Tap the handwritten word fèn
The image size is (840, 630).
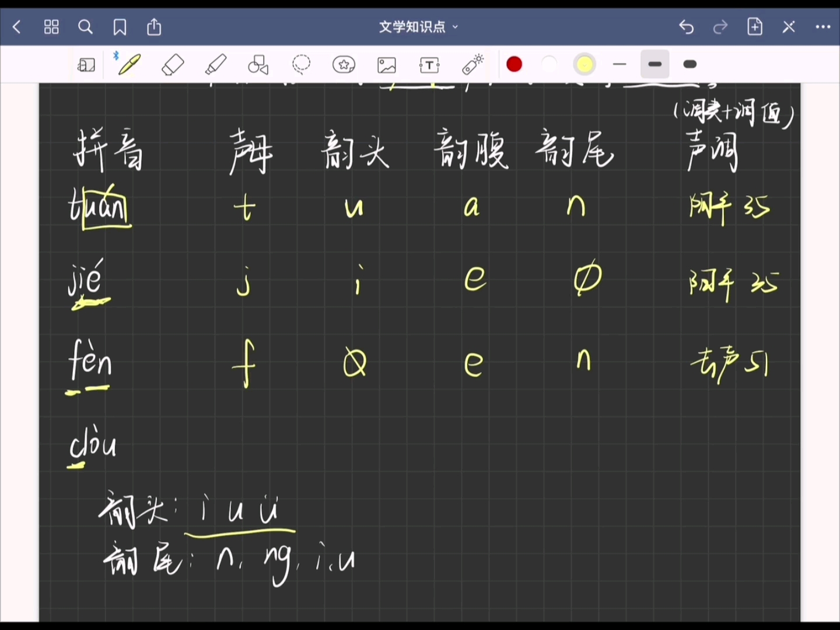click(90, 359)
